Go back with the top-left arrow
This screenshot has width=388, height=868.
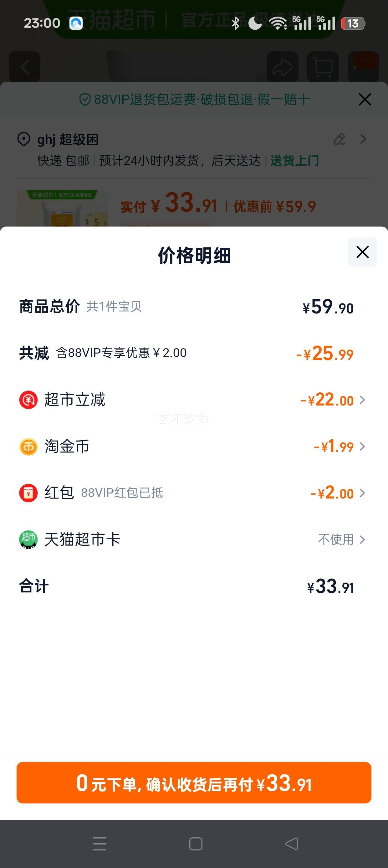point(25,67)
